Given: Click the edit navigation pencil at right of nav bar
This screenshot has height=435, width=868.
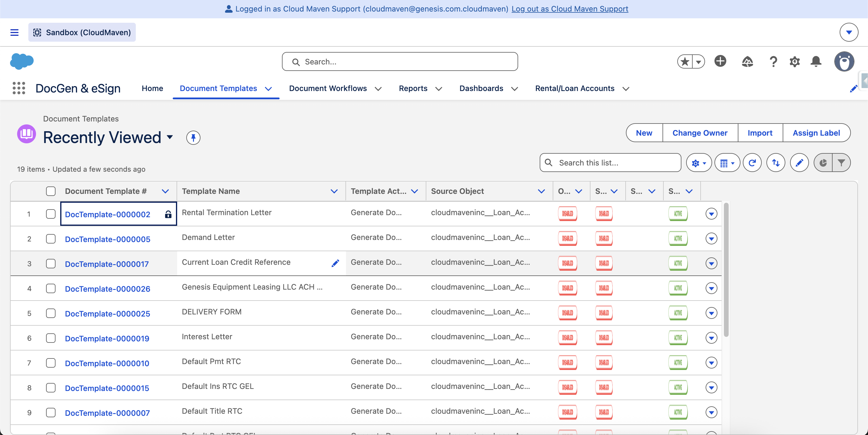Looking at the screenshot, I should pyautogui.click(x=853, y=89).
